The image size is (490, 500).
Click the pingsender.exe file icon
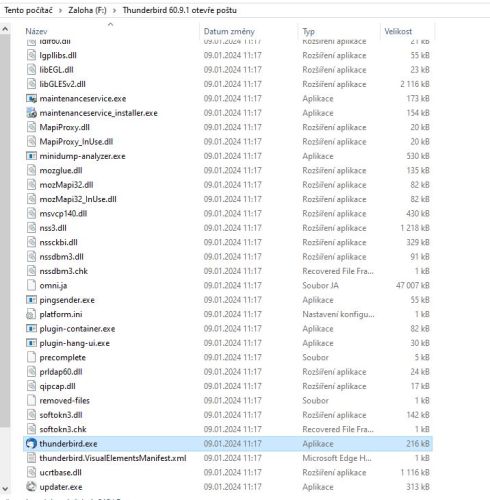pyautogui.click(x=31, y=300)
